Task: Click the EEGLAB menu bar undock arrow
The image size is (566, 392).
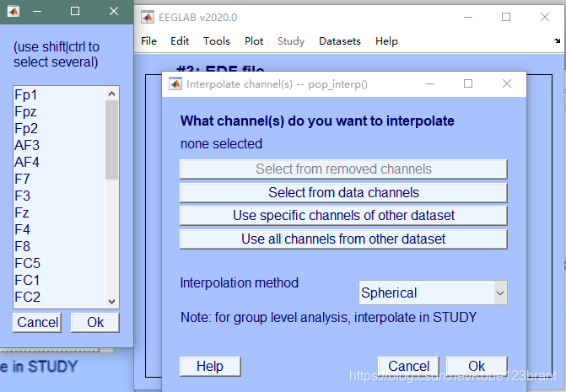Action: pos(558,41)
